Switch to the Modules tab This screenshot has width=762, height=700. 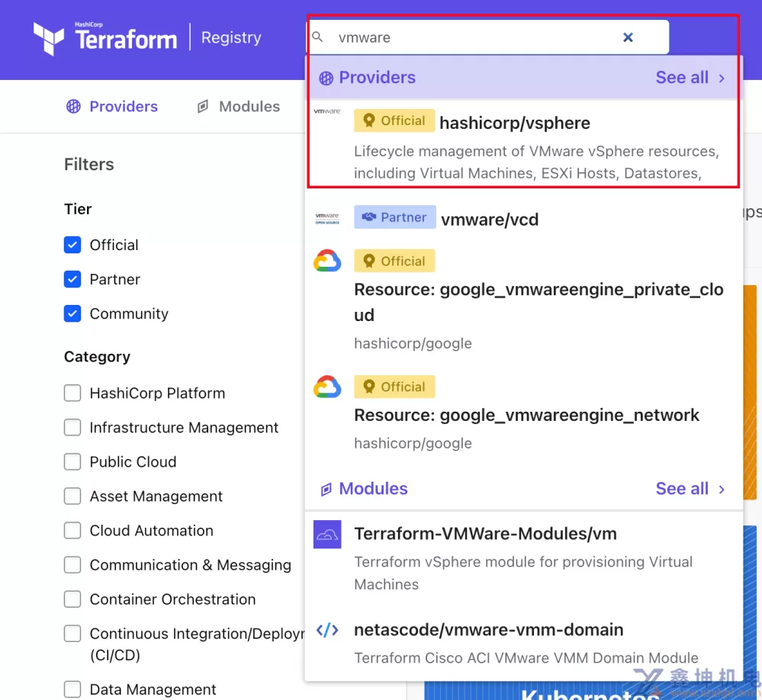(x=239, y=107)
